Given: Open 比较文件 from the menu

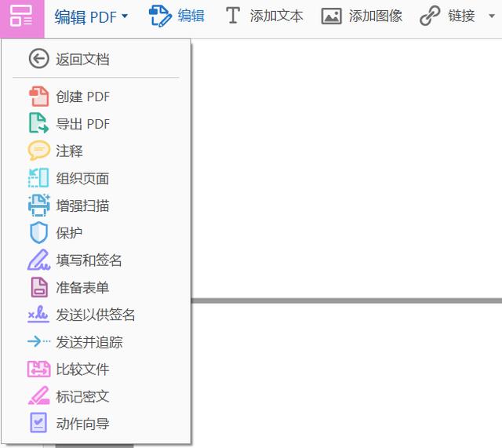Looking at the screenshot, I should [x=82, y=370].
